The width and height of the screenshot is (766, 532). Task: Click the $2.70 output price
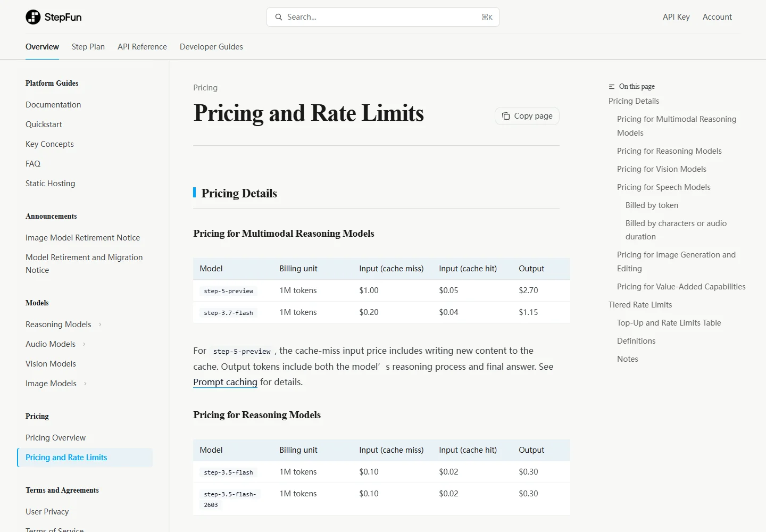(528, 290)
